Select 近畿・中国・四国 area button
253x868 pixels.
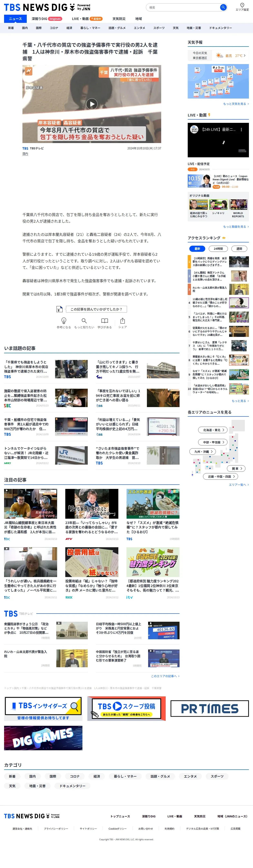[x=221, y=476]
